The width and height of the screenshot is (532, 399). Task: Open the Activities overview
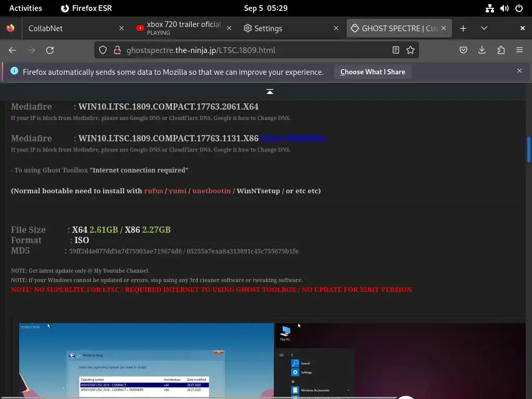point(25,8)
